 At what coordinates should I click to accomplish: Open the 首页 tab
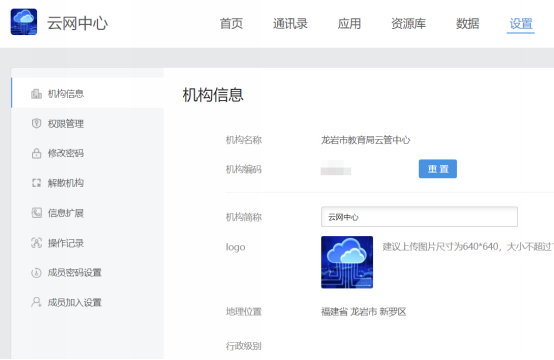[x=231, y=24]
